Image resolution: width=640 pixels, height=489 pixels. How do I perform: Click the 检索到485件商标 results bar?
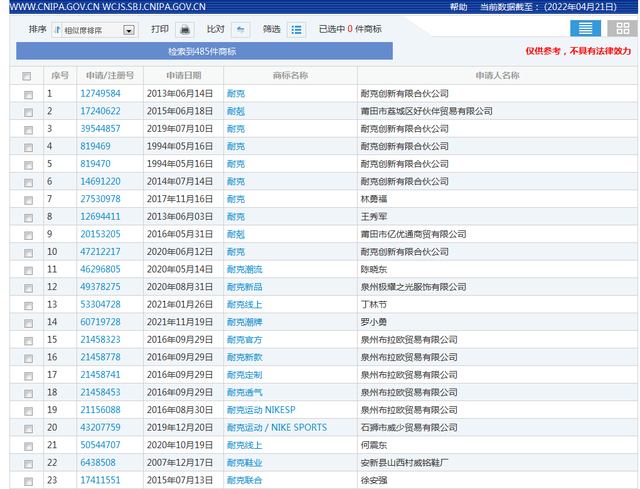204,51
